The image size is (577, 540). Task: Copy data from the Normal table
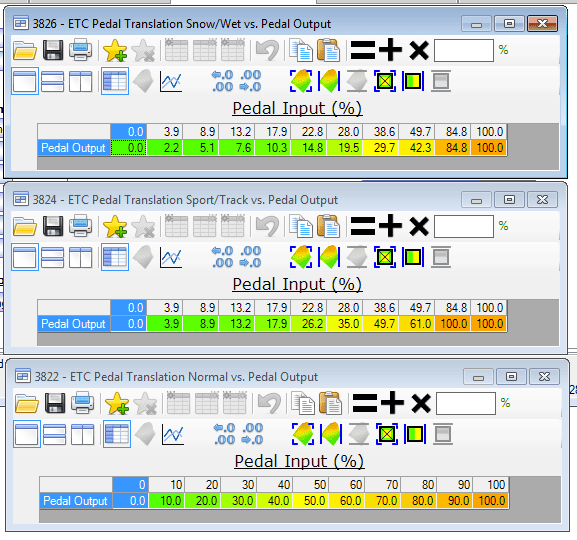coord(303,403)
